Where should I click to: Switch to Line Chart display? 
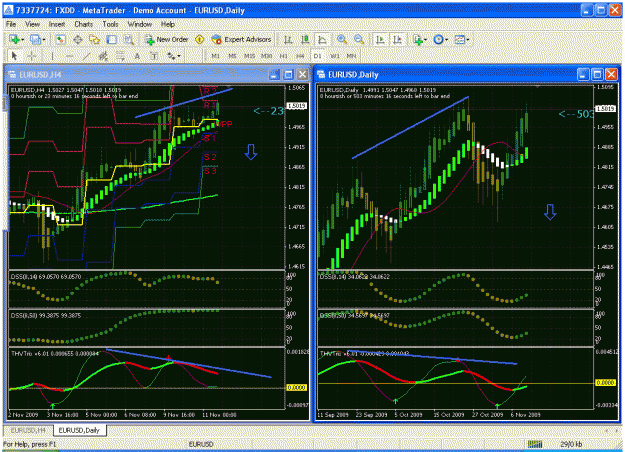(322, 39)
